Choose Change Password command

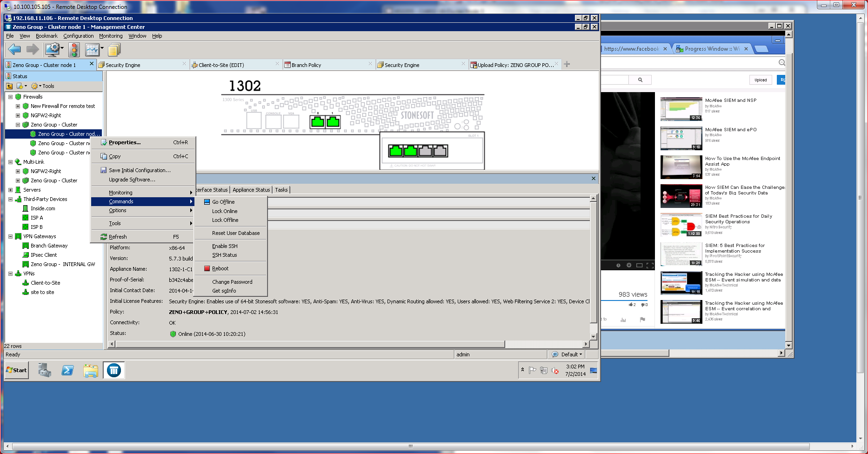pos(231,282)
